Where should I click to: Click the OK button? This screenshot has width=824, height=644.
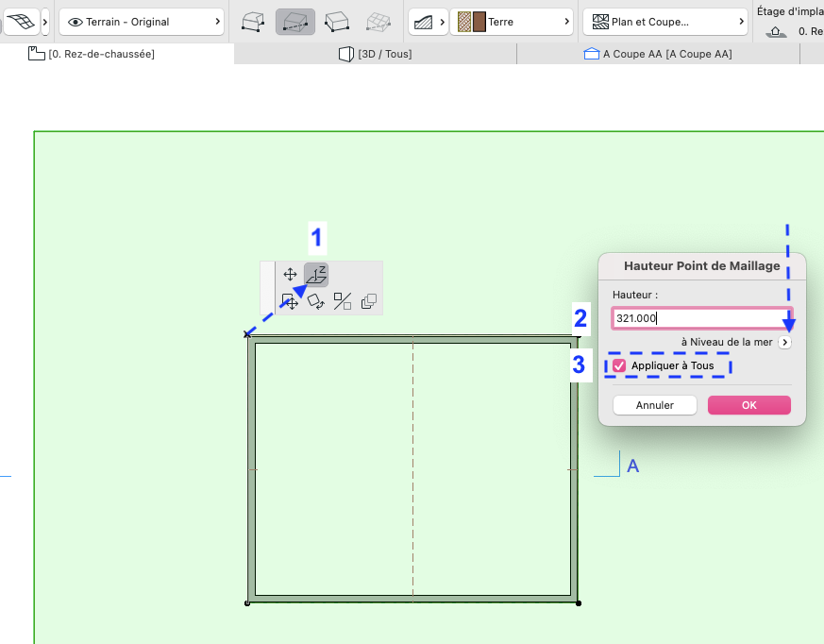coord(749,405)
